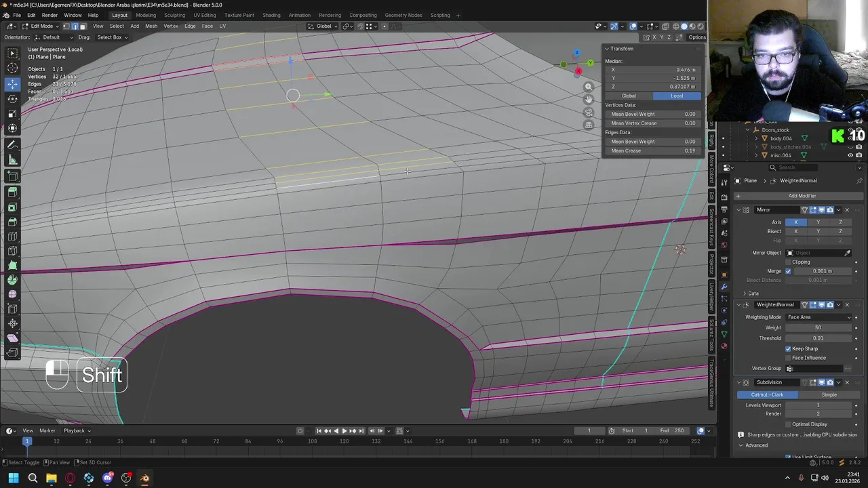Viewport: 868px width, 488px height.
Task: Select the Scale tool
Action: [x=12, y=113]
